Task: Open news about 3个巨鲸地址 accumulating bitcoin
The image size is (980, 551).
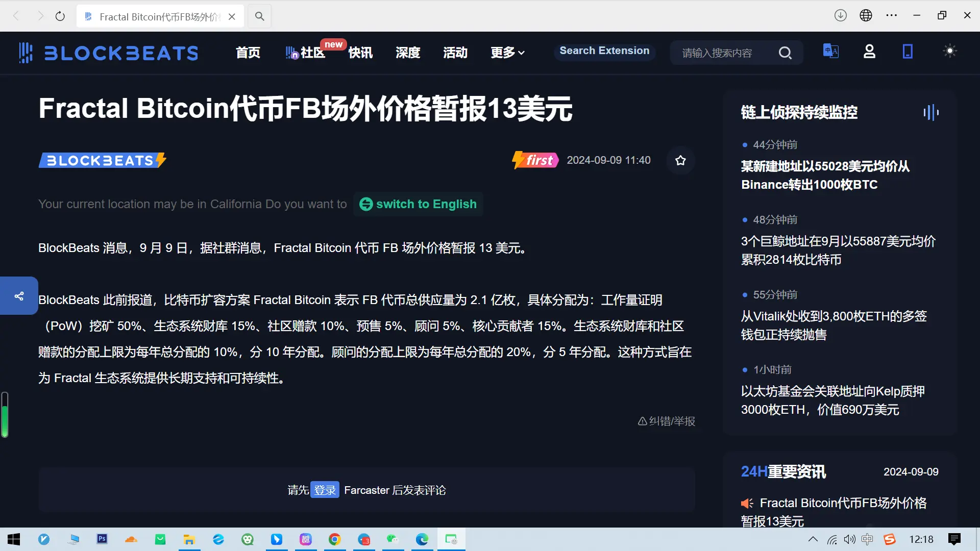Action: (x=838, y=251)
